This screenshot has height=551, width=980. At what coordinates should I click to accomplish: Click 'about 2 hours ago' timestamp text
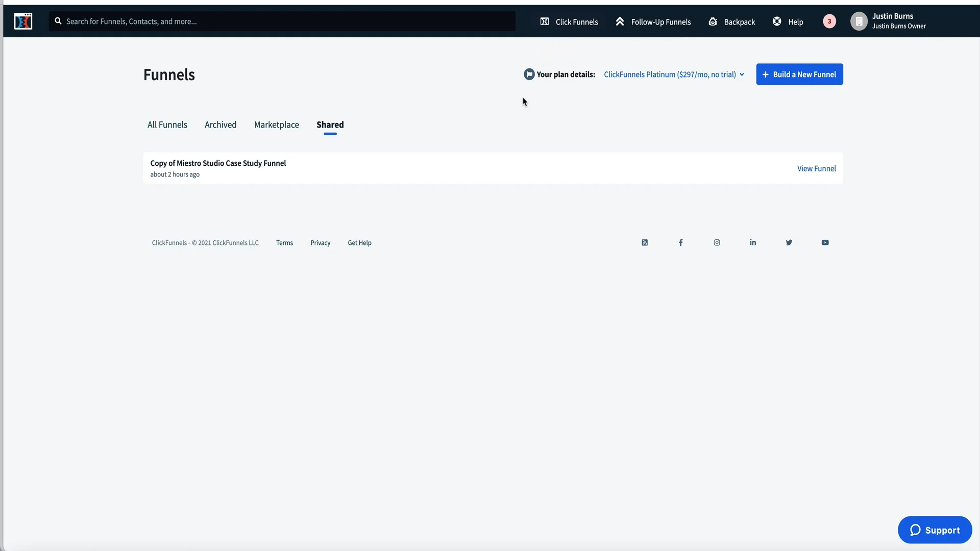(x=175, y=174)
